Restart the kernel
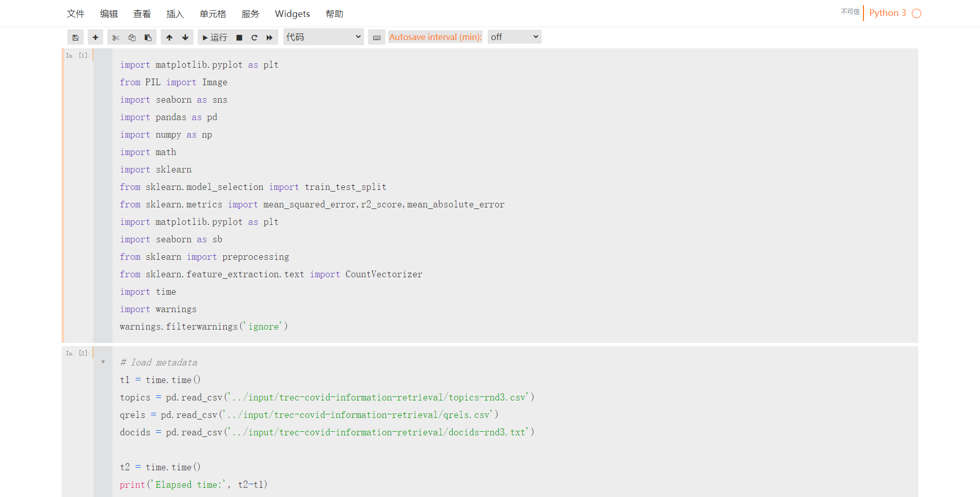The width and height of the screenshot is (980, 497). coord(254,37)
